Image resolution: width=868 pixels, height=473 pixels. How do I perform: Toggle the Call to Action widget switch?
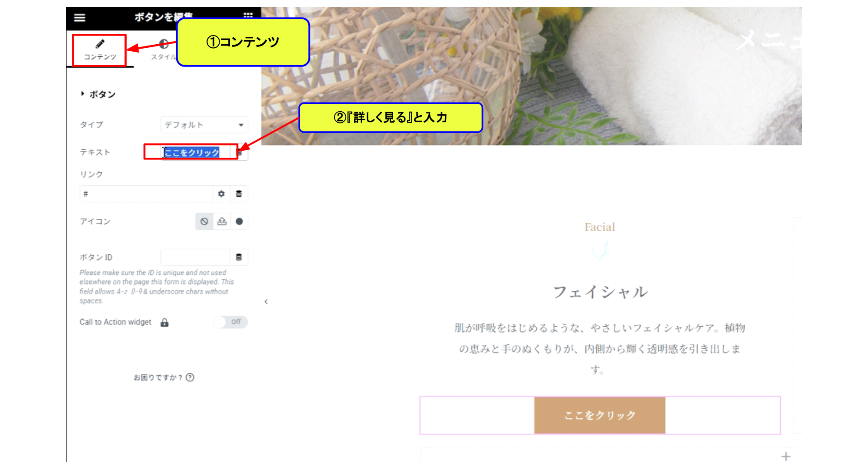pos(231,322)
